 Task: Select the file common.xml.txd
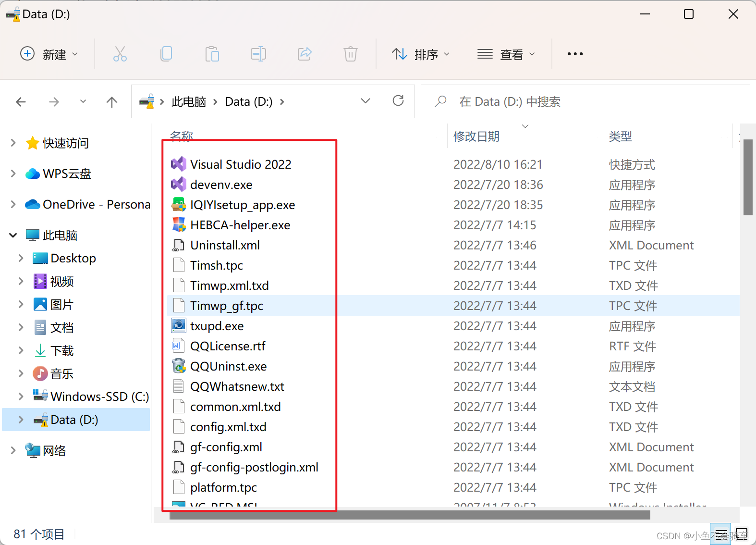(235, 407)
